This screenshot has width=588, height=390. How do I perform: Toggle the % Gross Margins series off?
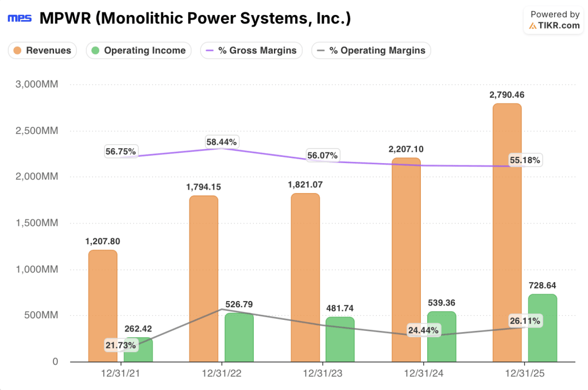pyautogui.click(x=251, y=51)
